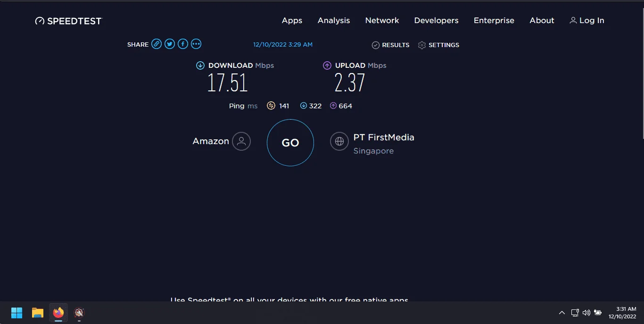This screenshot has width=644, height=324.
Task: Click the DOWNLOAD Mbps label
Action: pos(241,65)
